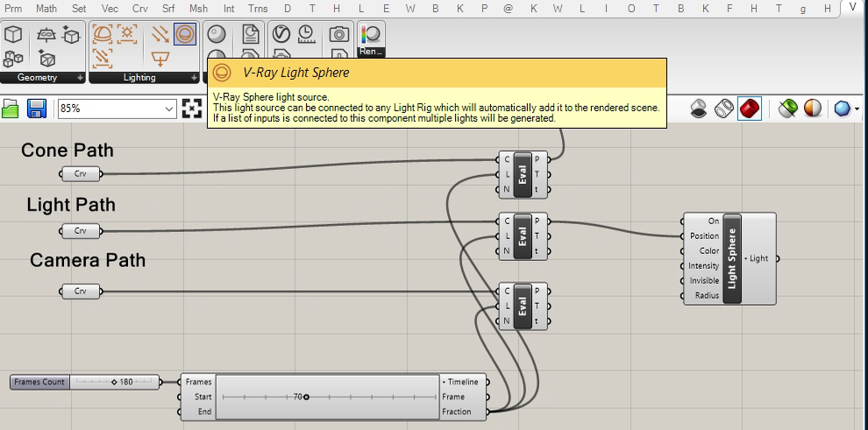Toggle the no-preview display icon
Screen dimensions: 868x430
699,109
